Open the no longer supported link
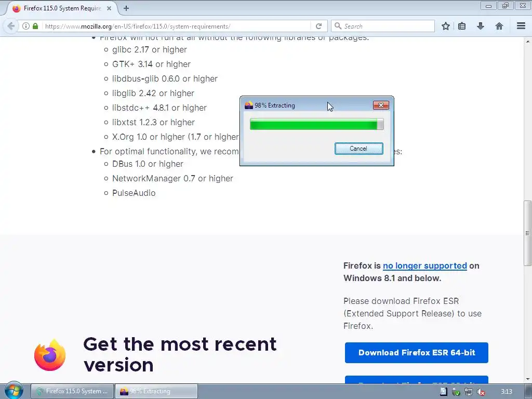The image size is (532, 399). point(425,265)
